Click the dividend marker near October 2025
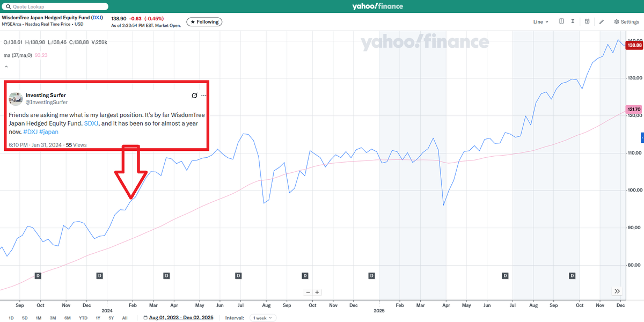 pyautogui.click(x=572, y=275)
